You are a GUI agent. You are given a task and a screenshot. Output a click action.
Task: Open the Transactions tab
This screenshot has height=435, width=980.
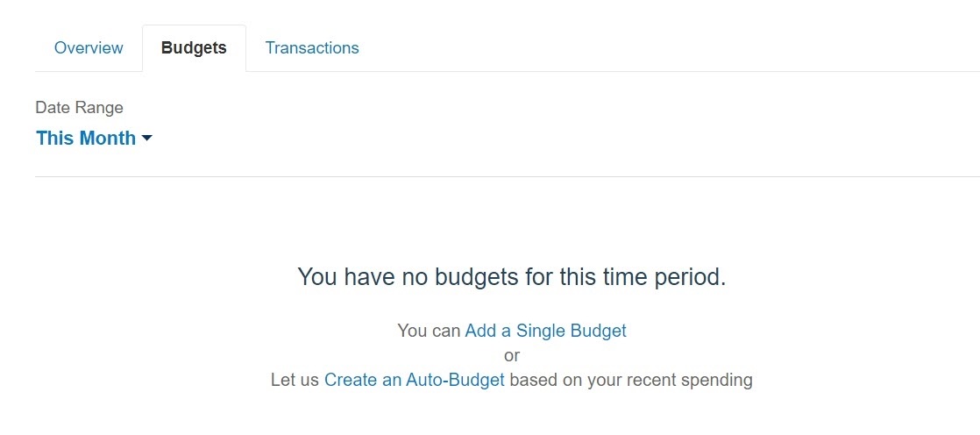312,48
